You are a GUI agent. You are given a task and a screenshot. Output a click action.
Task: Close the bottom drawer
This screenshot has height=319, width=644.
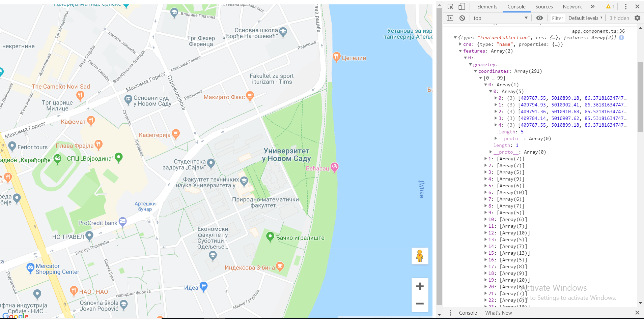tap(637, 313)
